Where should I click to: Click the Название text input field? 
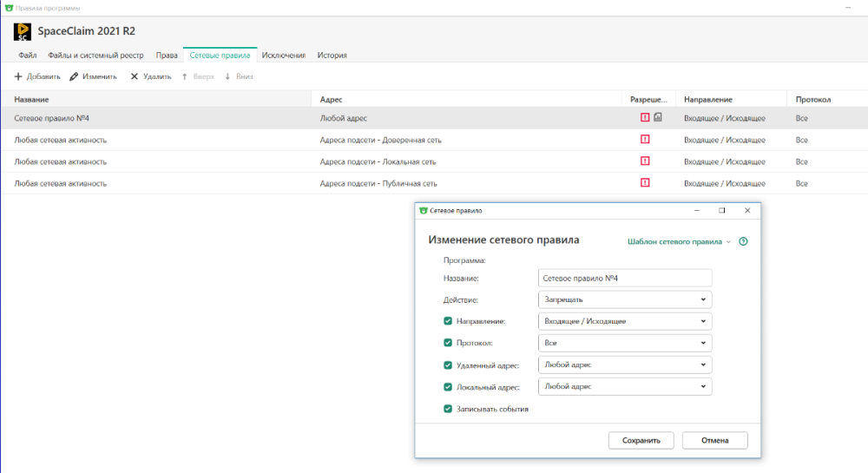[x=625, y=278]
